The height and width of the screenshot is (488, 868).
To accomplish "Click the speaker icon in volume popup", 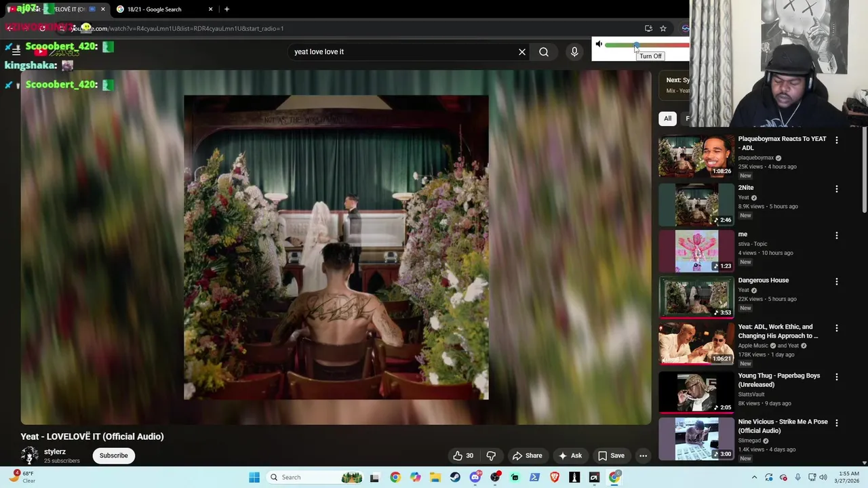I will pyautogui.click(x=599, y=44).
